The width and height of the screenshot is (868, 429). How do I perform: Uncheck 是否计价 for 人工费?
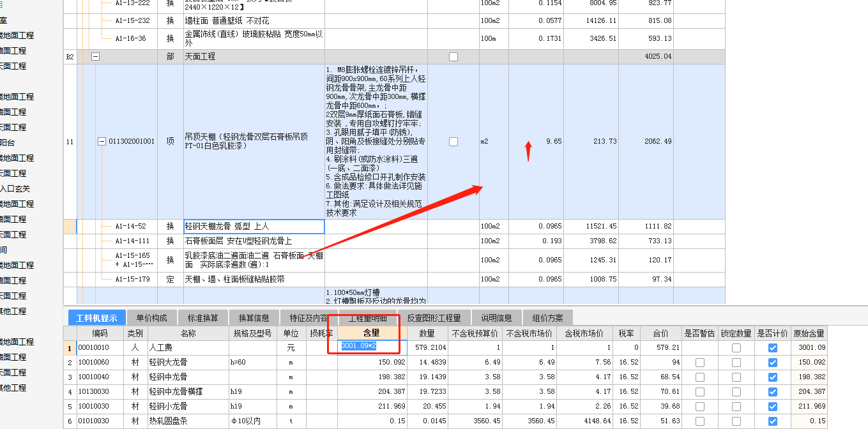(773, 348)
